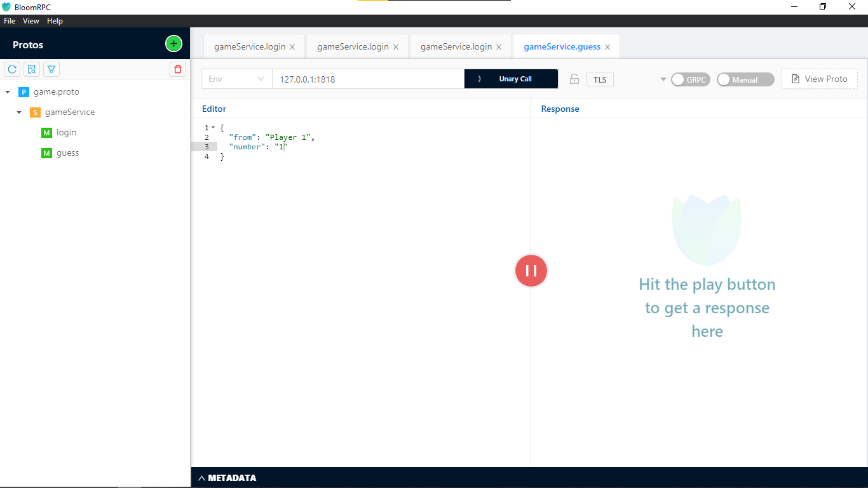The height and width of the screenshot is (488, 868).
Task: Open the proto filter icon
Action: point(51,69)
